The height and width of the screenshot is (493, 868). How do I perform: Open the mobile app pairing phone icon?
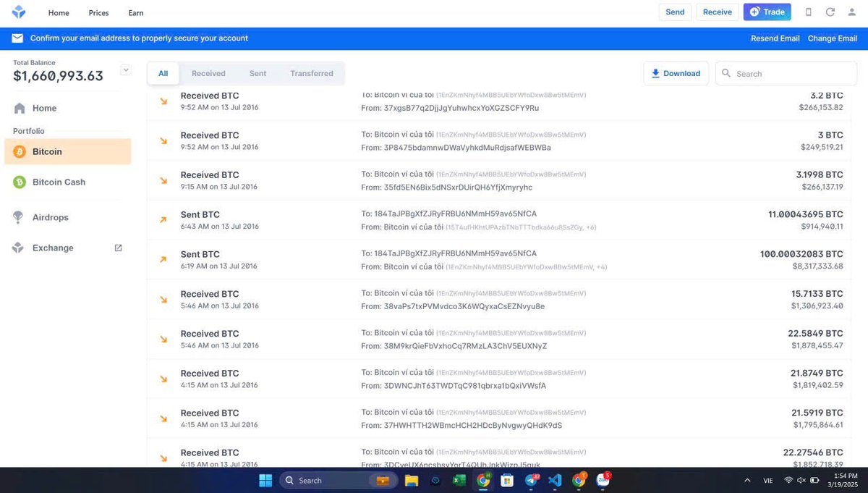(809, 12)
